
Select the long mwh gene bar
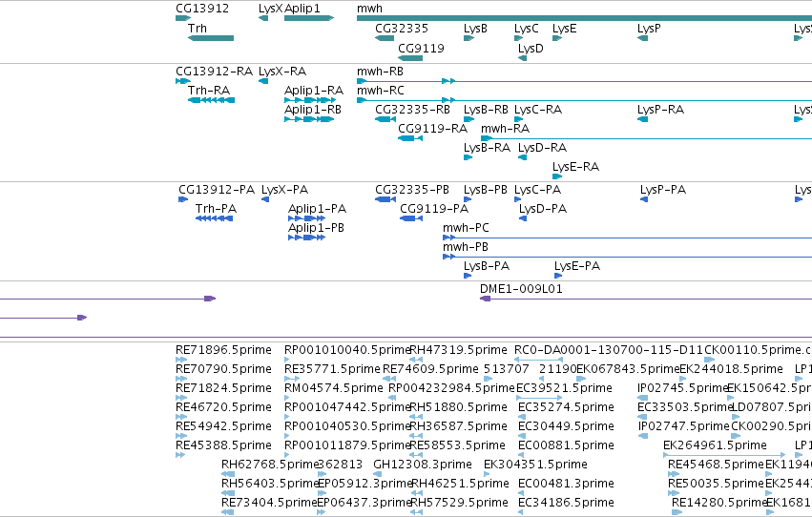(x=584, y=18)
